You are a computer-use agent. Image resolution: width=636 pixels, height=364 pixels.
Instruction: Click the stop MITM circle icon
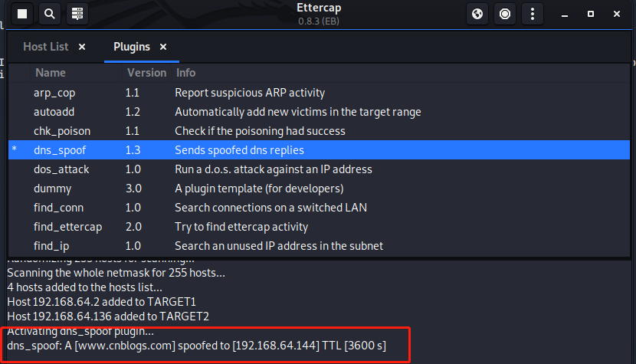click(x=505, y=14)
